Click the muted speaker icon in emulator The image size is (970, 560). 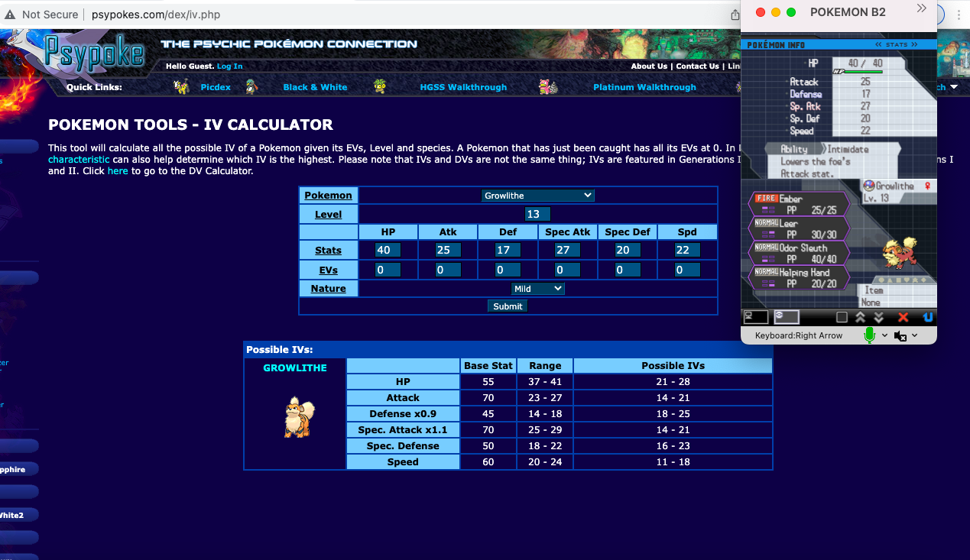[x=900, y=335]
